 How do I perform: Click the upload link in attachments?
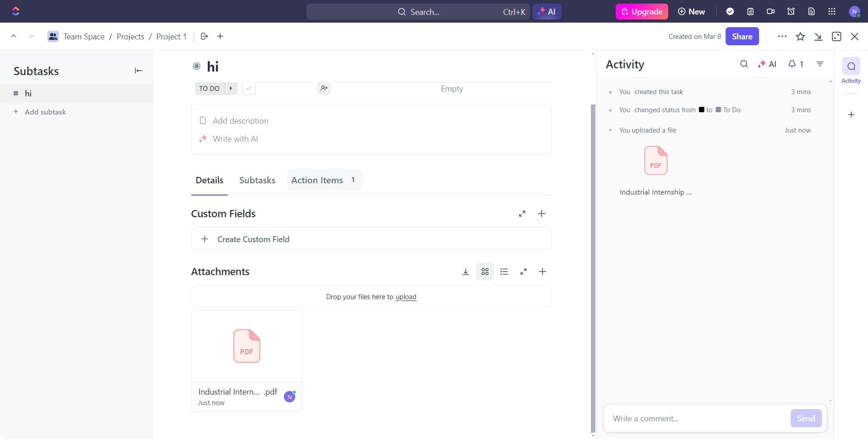pos(406,297)
